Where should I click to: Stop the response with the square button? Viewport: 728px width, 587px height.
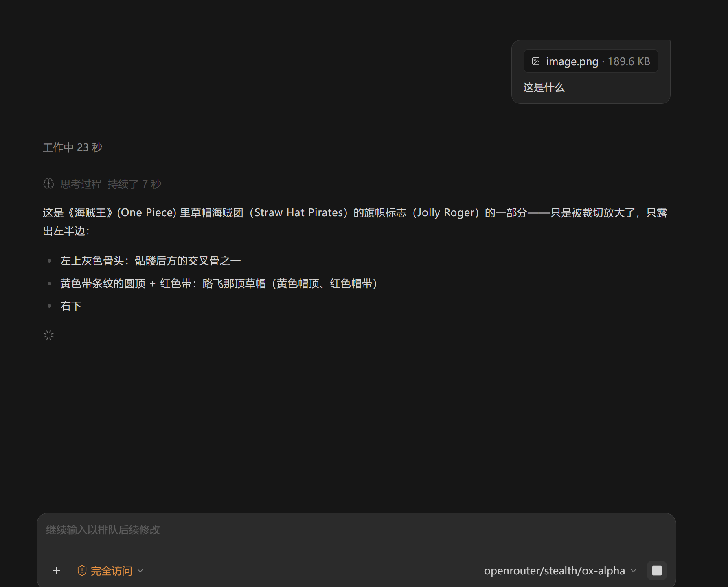(x=657, y=571)
